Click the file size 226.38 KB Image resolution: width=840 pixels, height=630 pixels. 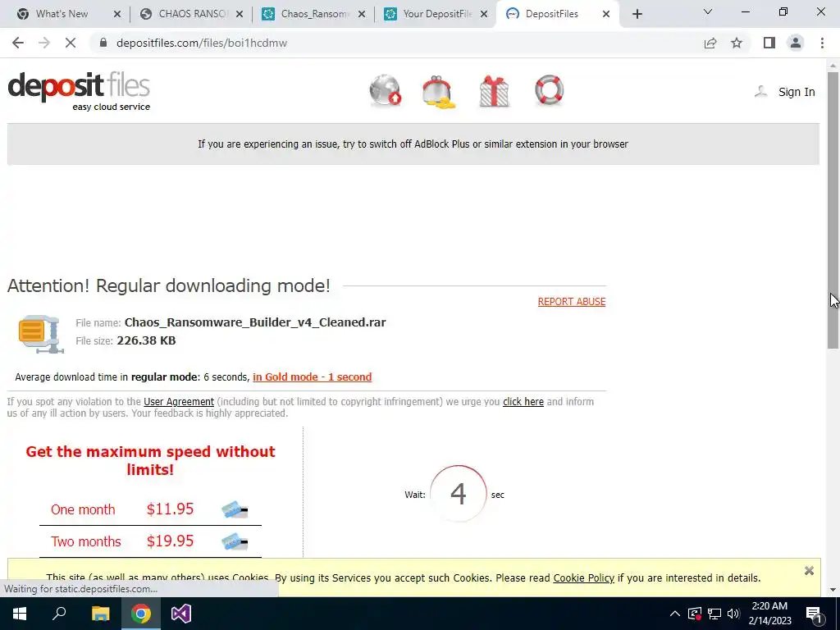coord(146,340)
